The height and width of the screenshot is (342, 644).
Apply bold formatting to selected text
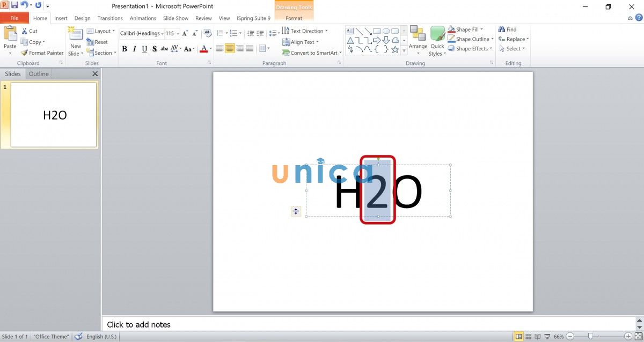click(x=124, y=49)
